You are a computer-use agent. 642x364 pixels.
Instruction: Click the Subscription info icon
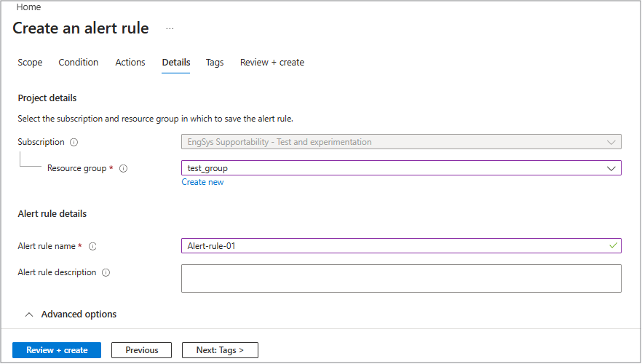point(74,143)
